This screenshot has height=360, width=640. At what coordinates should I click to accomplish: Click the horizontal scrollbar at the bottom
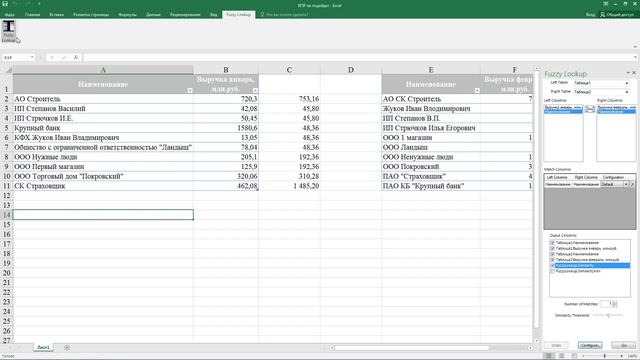(x=411, y=348)
